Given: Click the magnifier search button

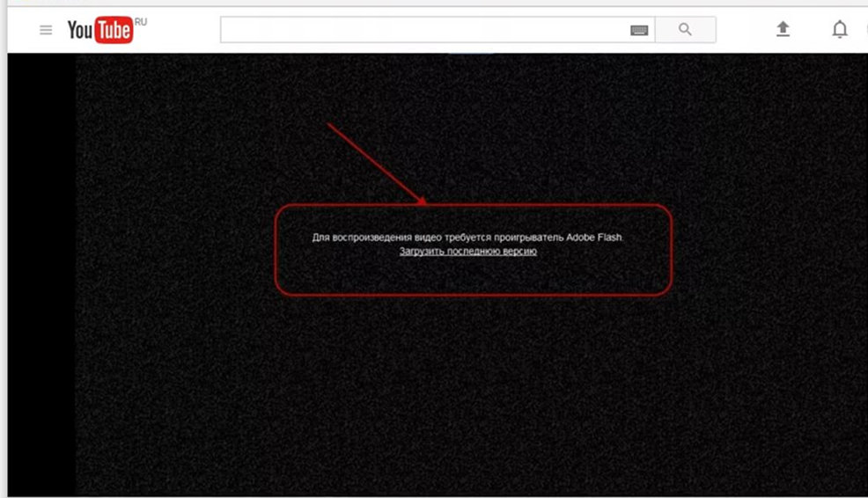Looking at the screenshot, I should point(685,29).
